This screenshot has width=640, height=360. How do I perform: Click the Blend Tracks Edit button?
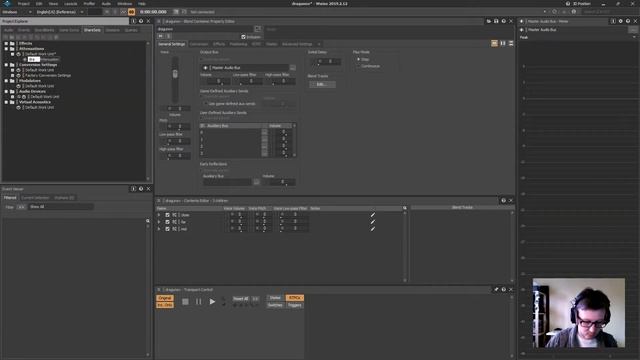322,84
